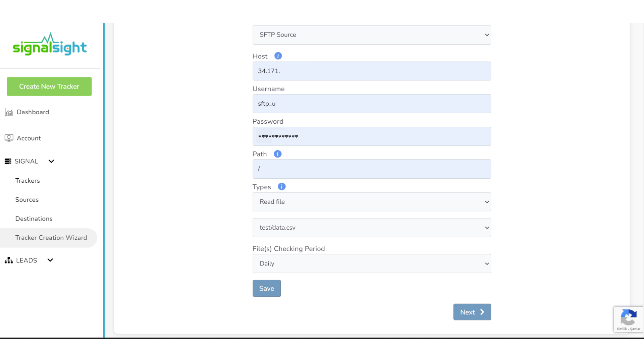Go to Destinations in sidebar
644x362 pixels.
click(x=34, y=219)
